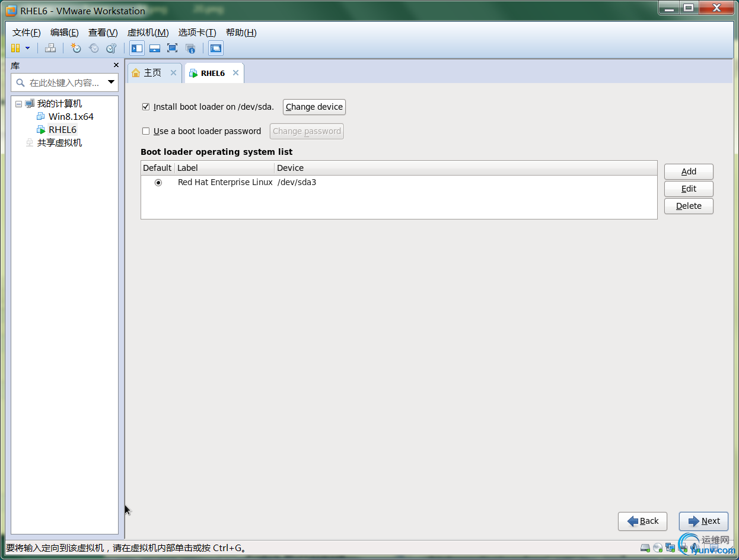Open the 编辑(E) menu

[x=64, y=33]
